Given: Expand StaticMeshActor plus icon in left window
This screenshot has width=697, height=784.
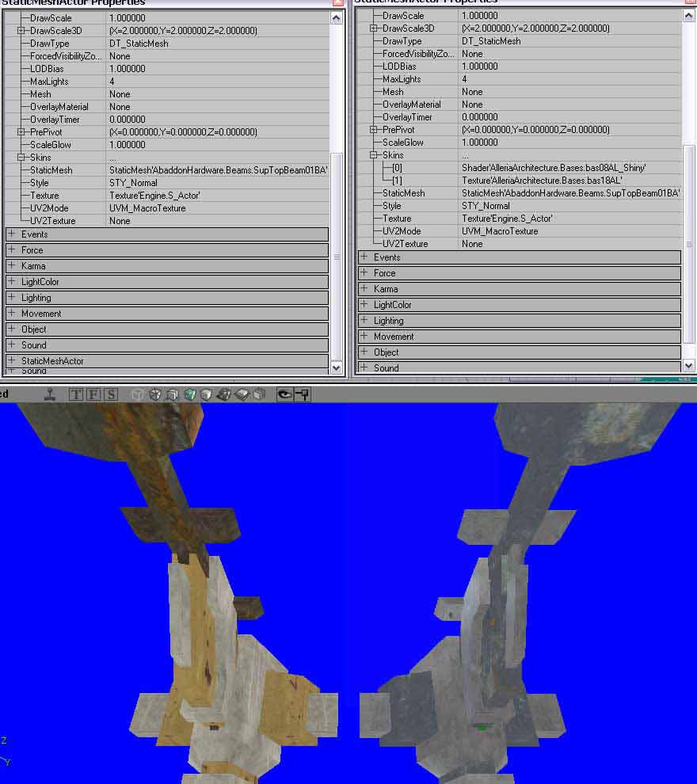Looking at the screenshot, I should [x=12, y=360].
